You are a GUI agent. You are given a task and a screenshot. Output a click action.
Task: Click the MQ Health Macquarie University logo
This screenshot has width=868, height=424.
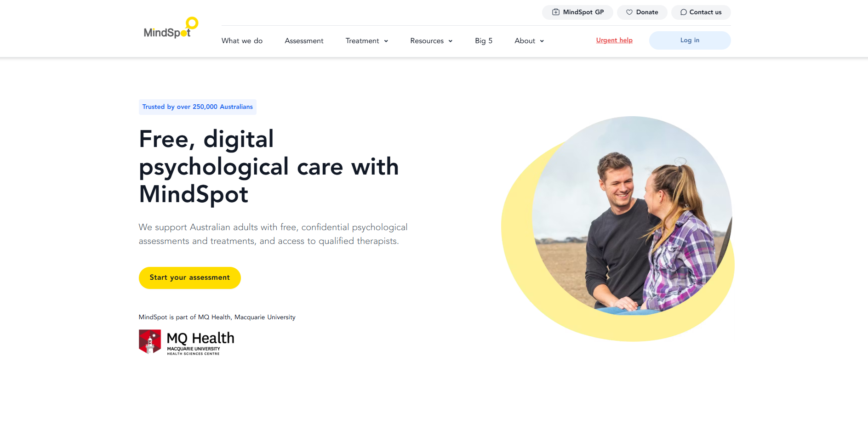click(187, 342)
